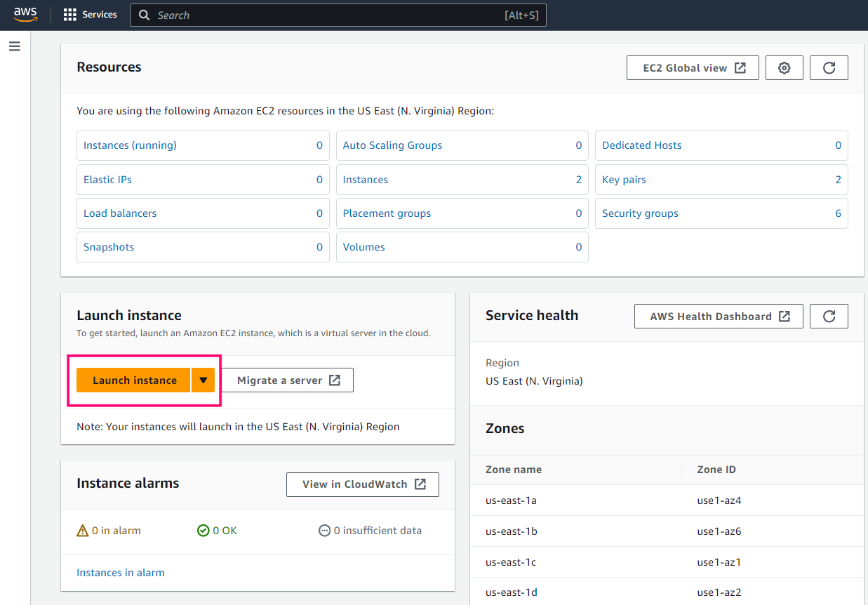Image resolution: width=868 pixels, height=605 pixels.
Task: Open Resources settings gear icon
Action: click(784, 68)
